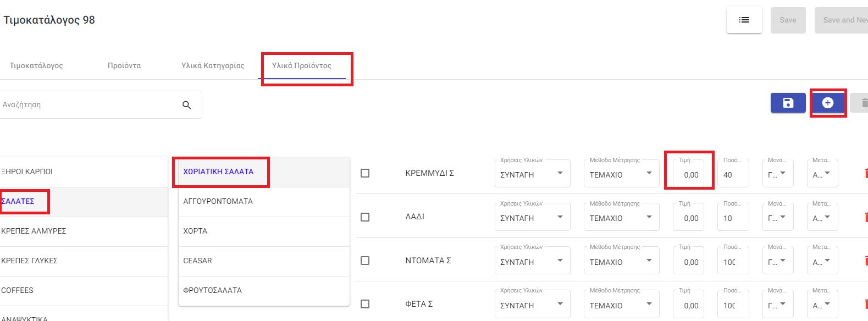Tick the ΚΡΕΜΜΥΔΙ Σ checkbox
The image size is (868, 321).
click(x=365, y=173)
